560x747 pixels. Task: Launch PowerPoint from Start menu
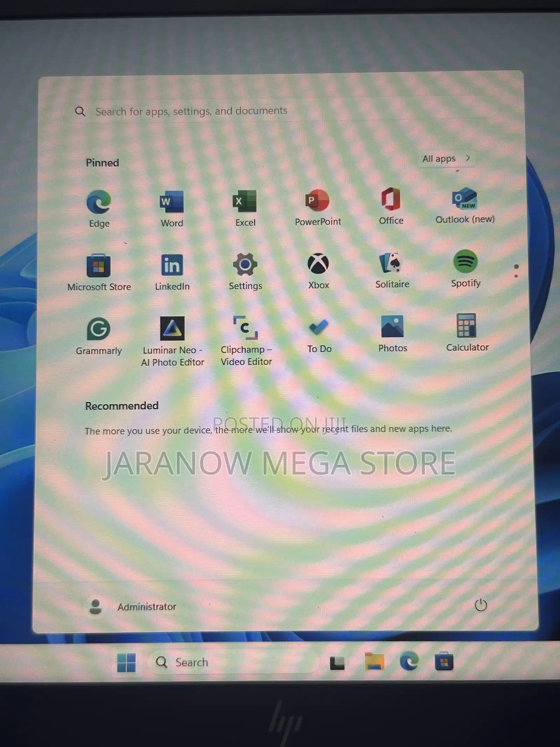click(318, 207)
